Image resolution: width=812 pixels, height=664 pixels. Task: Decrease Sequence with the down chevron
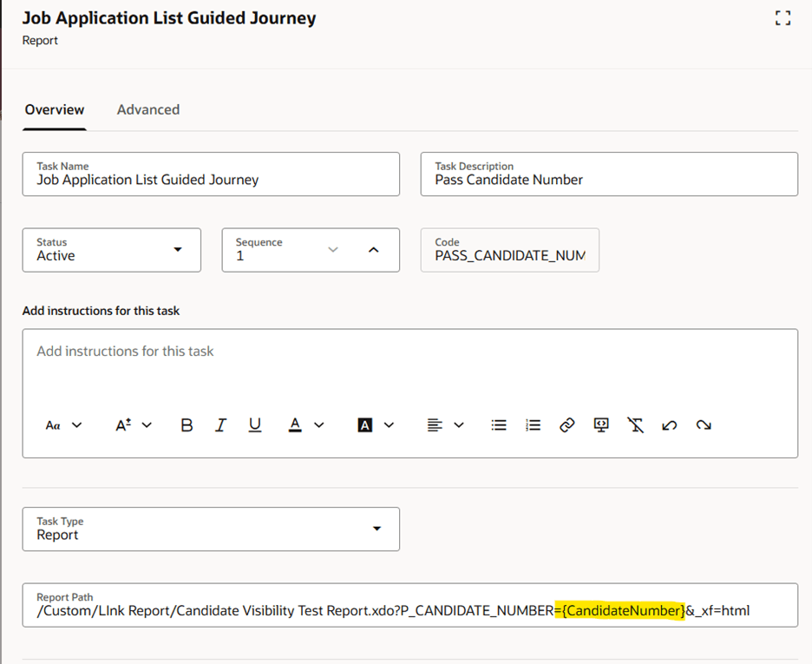click(333, 250)
